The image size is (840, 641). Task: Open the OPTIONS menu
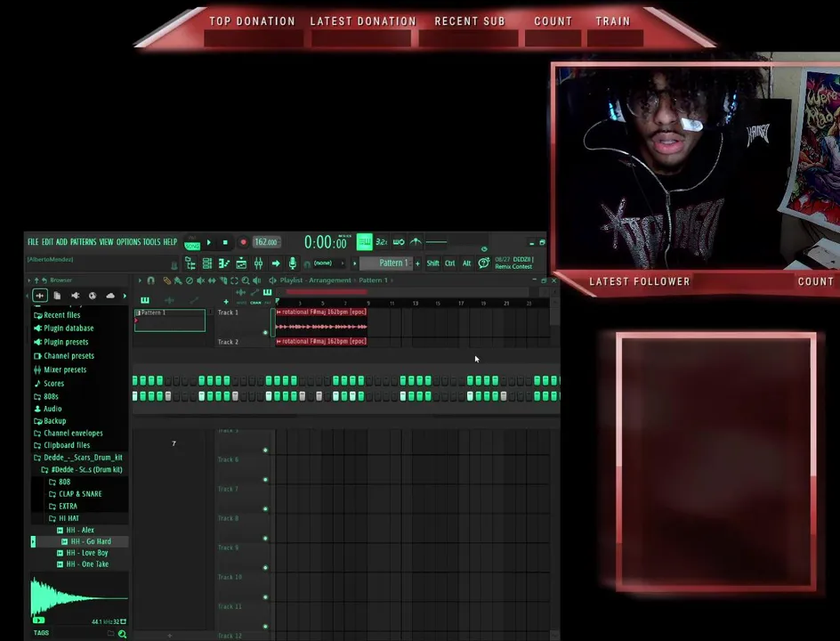tap(128, 242)
